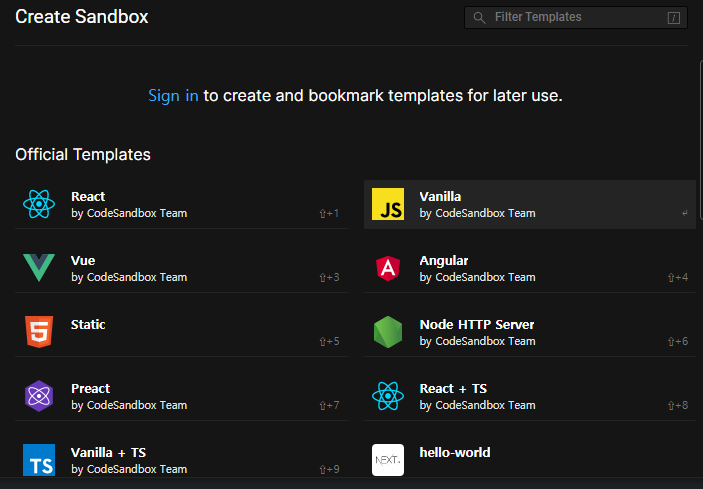This screenshot has width=703, height=489.
Task: Click the Shift+6 hint on Node HTTP Server
Action: [x=678, y=342]
